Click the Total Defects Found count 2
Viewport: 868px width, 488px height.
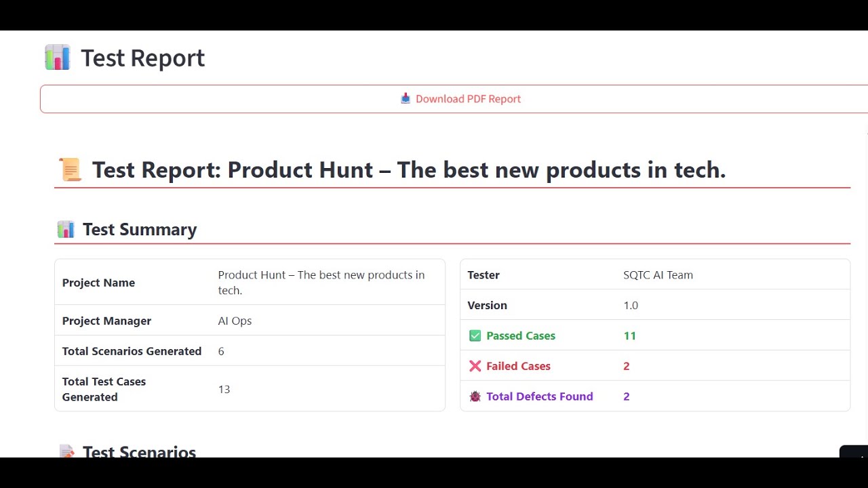(627, 396)
